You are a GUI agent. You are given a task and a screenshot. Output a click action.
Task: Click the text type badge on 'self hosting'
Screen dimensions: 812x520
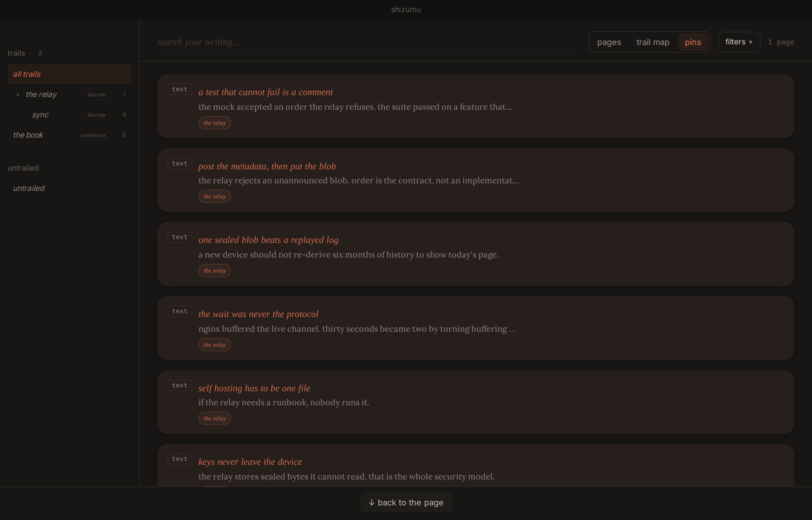tap(180, 386)
